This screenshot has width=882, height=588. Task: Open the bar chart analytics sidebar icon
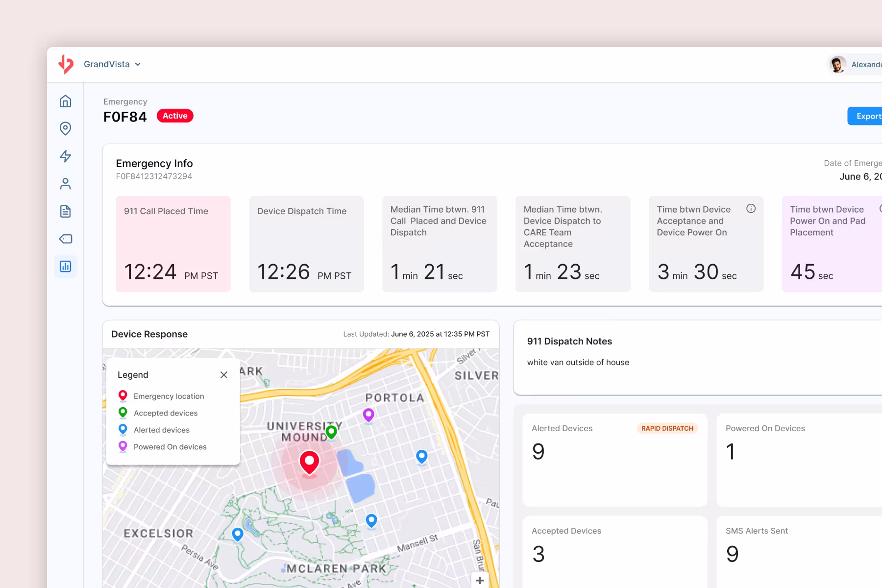coord(65,267)
